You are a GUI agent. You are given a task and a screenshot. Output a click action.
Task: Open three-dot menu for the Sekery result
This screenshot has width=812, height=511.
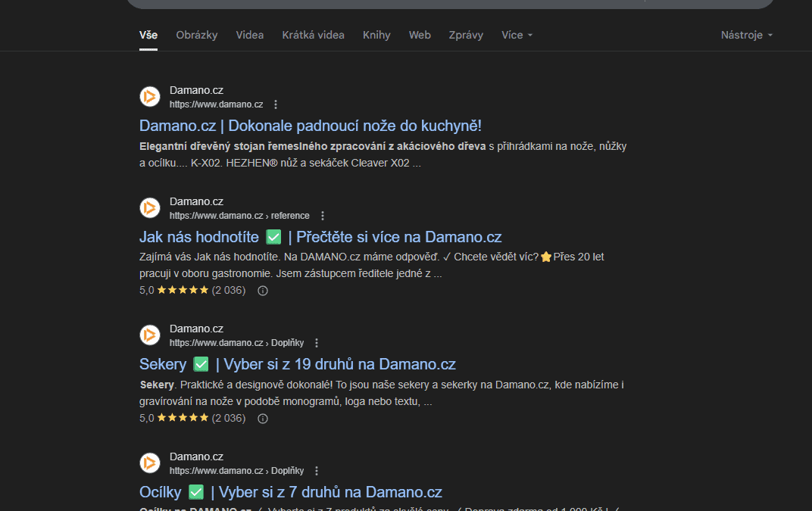pyautogui.click(x=317, y=343)
